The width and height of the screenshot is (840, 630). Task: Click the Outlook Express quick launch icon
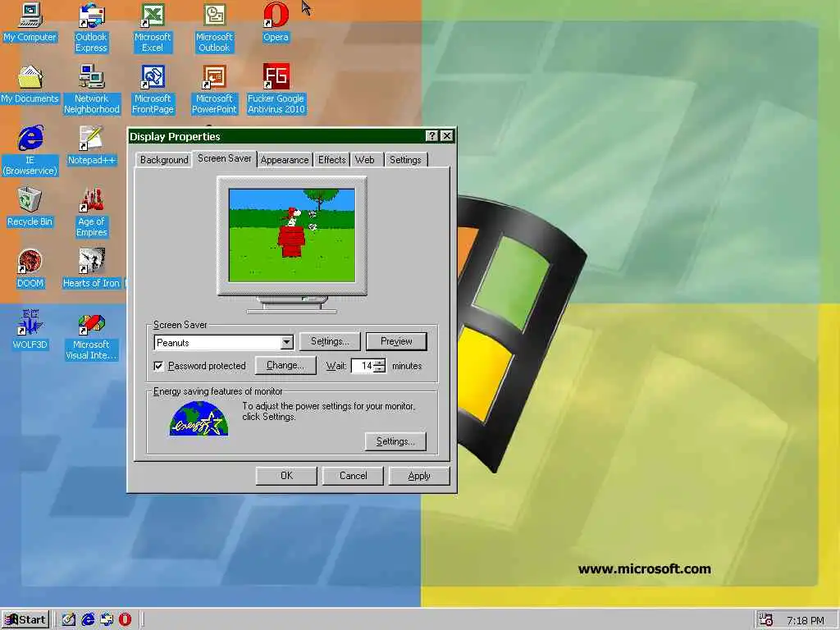pos(107,620)
